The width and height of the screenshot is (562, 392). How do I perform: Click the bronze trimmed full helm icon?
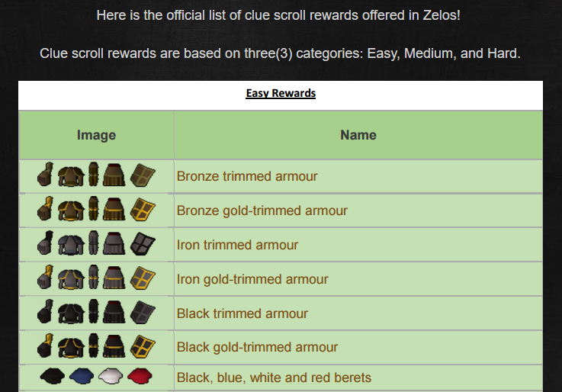[45, 174]
